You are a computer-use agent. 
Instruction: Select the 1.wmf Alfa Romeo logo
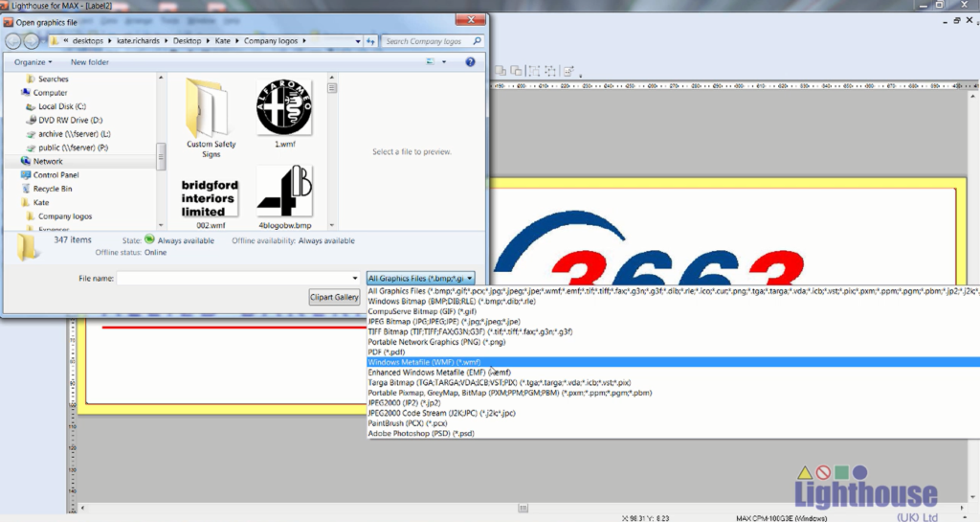click(284, 114)
